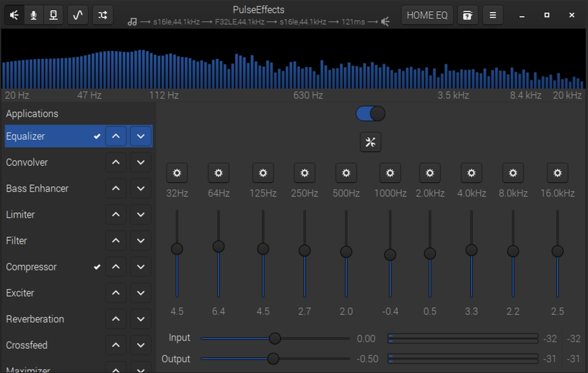Screen dimensions: 588x373
Task: Switch to the microphone input effects
Action: pos(33,15)
